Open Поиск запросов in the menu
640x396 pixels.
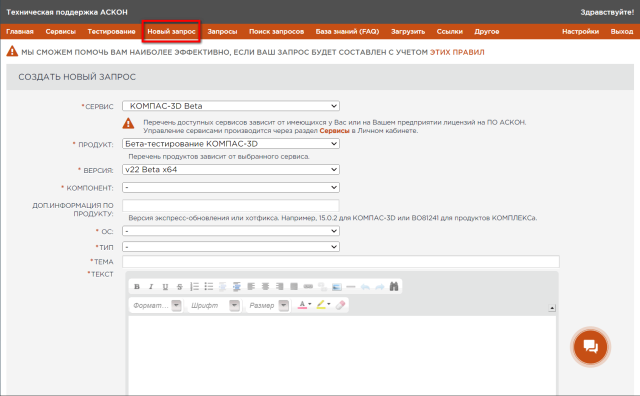(276, 31)
